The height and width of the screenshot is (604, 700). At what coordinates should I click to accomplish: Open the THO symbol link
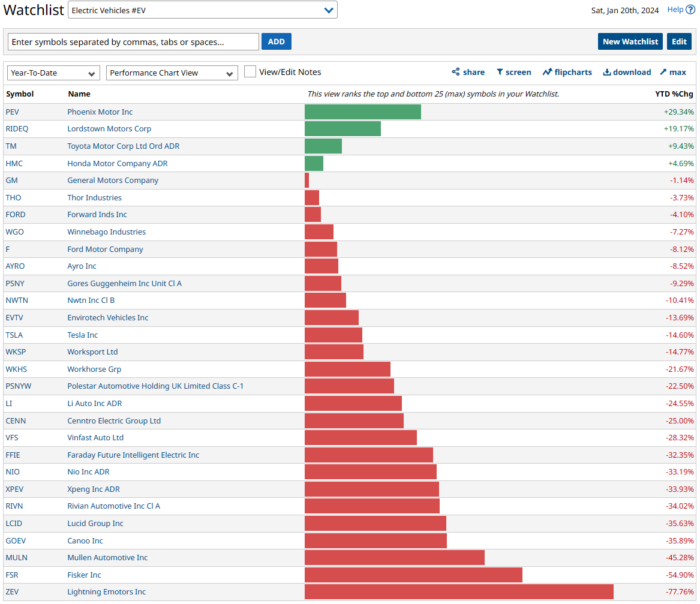(13, 197)
